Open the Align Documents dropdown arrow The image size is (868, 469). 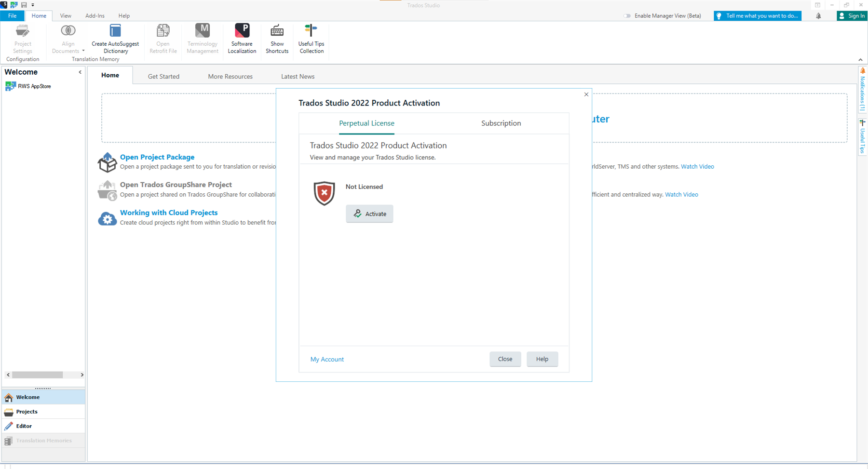83,51
